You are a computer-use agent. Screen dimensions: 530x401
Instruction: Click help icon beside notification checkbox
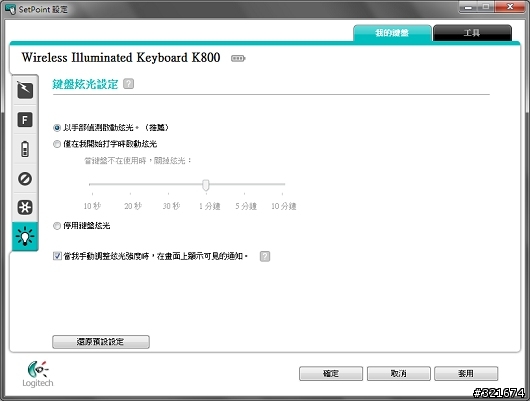265,256
